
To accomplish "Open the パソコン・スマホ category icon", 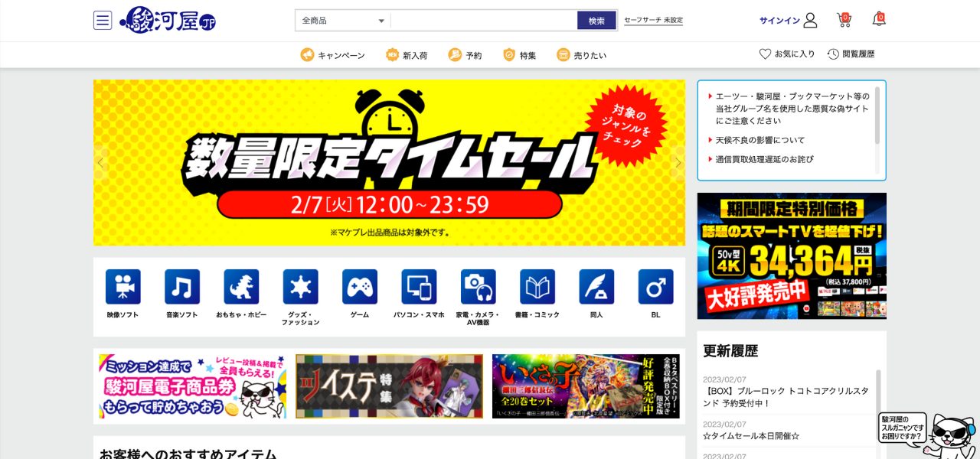I will pyautogui.click(x=419, y=287).
